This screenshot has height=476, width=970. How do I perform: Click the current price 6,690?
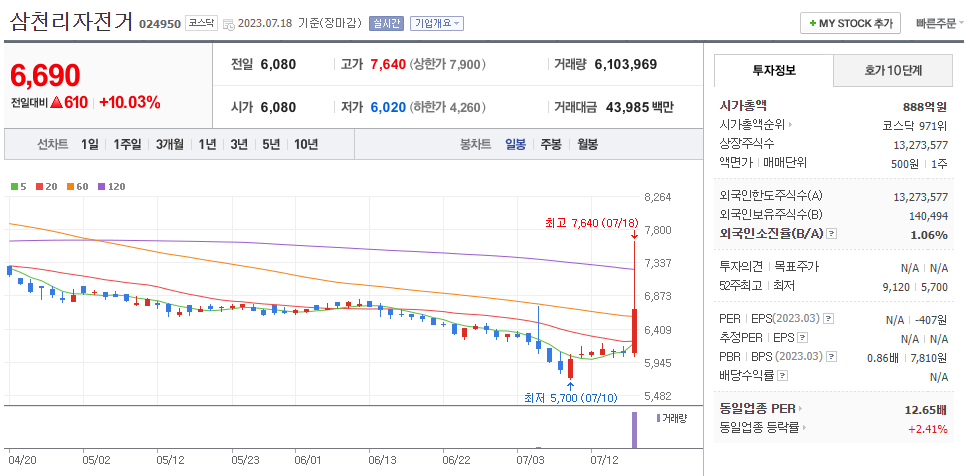[45, 76]
